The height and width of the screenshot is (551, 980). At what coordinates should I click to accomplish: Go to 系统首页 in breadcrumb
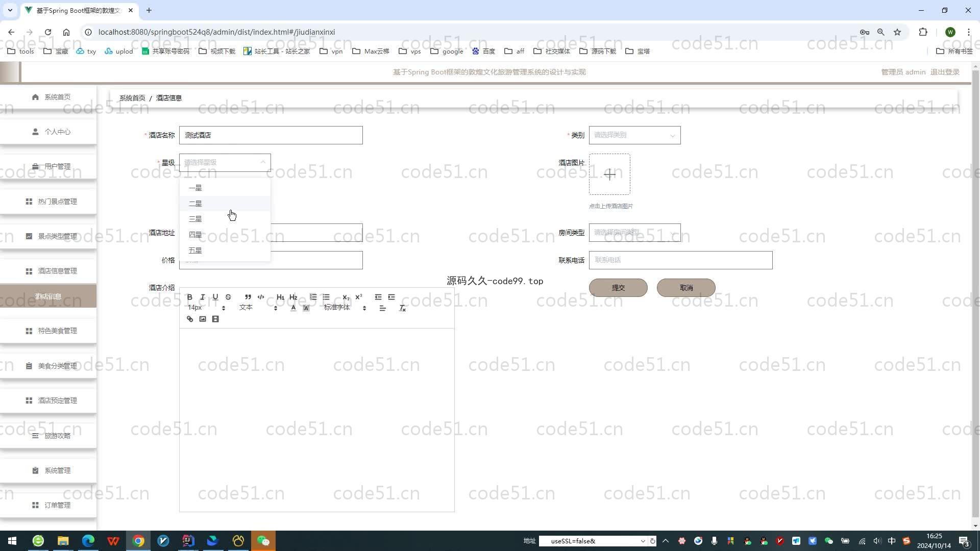click(132, 98)
